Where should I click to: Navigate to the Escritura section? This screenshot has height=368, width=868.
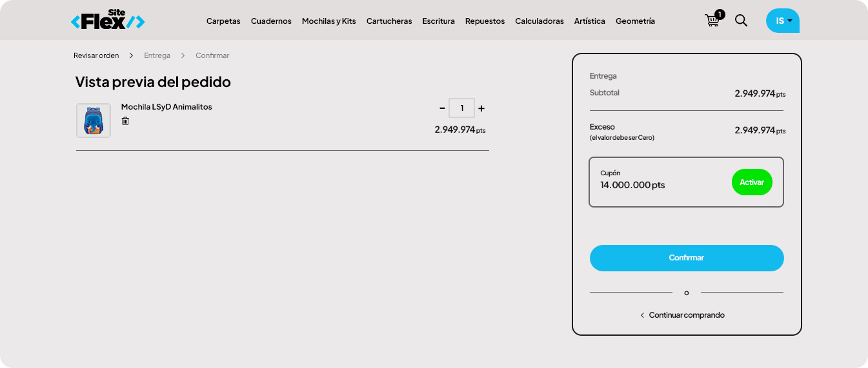tap(438, 21)
